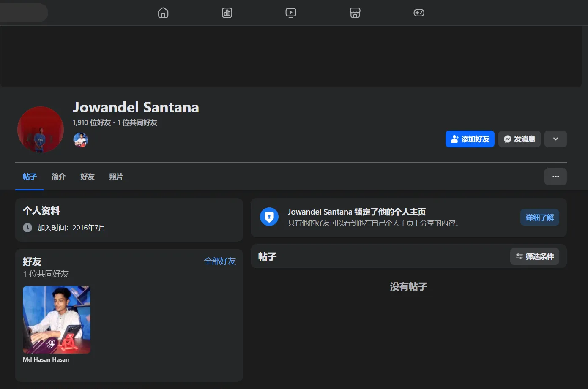Open 全部好友 to see all friends

[220, 261]
